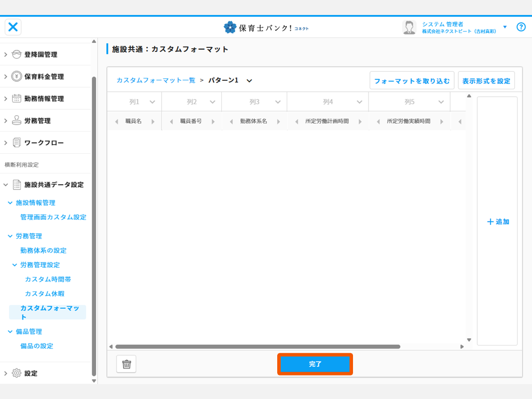532x399 pixels.
Task: Click the horizontal scrollbar of the table
Action: [x=257, y=347]
